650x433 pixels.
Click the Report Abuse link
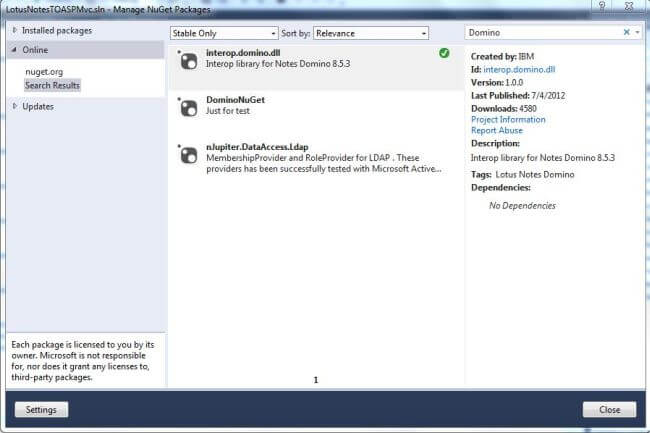click(x=497, y=130)
